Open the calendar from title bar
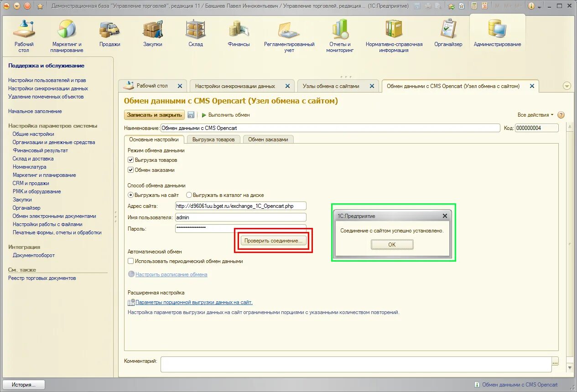This screenshot has height=392, width=577. coord(484,6)
